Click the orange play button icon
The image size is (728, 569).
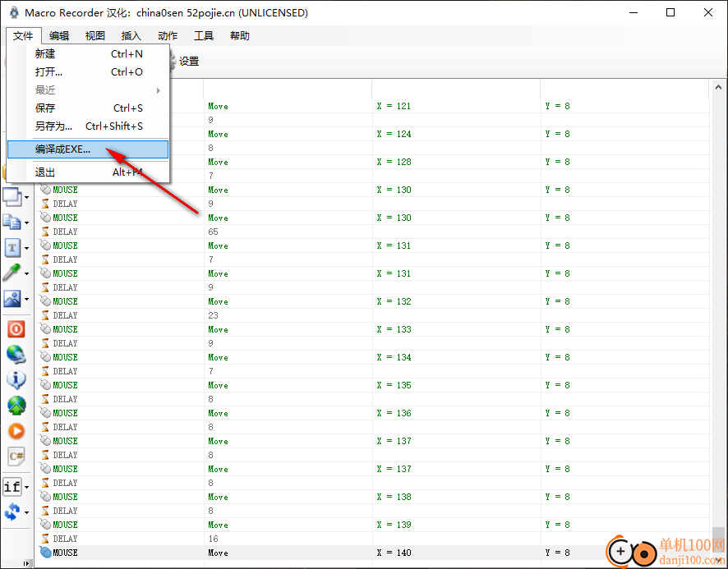coord(16,431)
